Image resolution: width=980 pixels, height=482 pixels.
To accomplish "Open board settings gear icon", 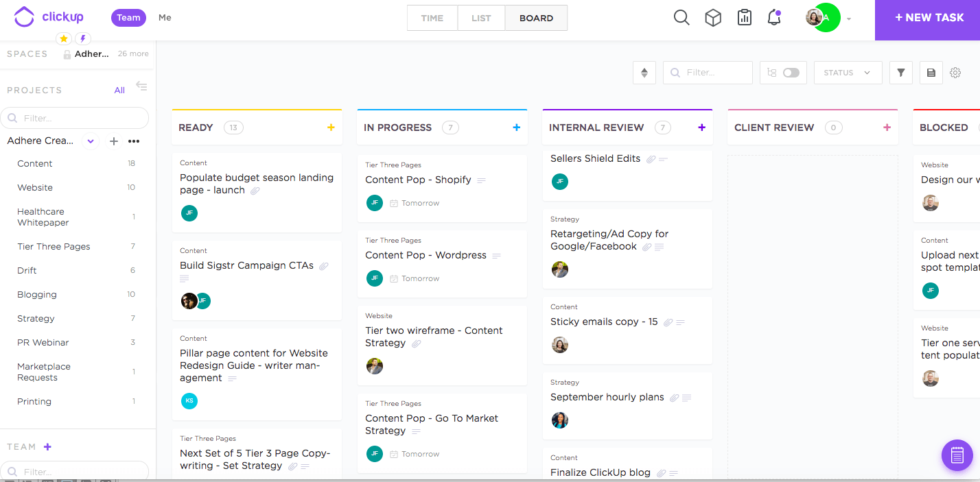I will 955,73.
